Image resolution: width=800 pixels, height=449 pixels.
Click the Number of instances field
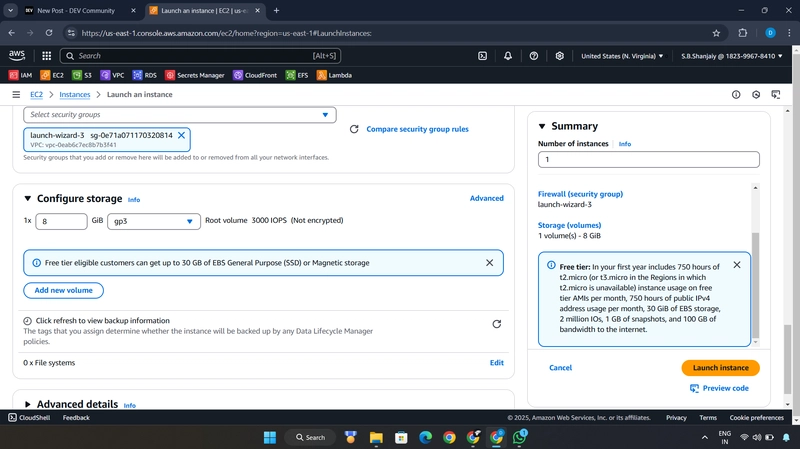648,160
